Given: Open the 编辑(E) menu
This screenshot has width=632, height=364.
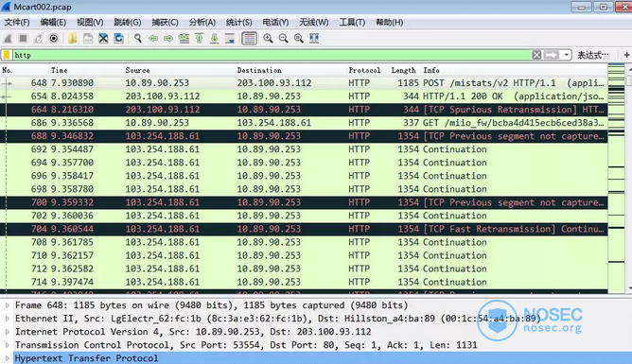Looking at the screenshot, I should coord(53,23).
